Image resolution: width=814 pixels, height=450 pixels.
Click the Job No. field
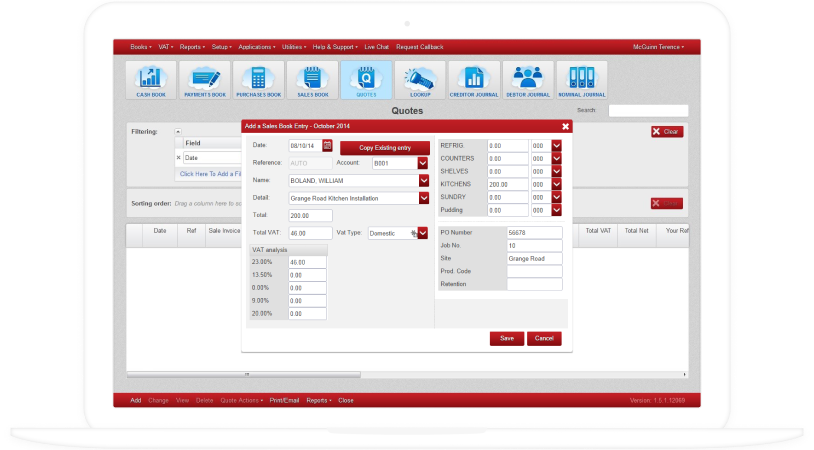click(x=534, y=246)
